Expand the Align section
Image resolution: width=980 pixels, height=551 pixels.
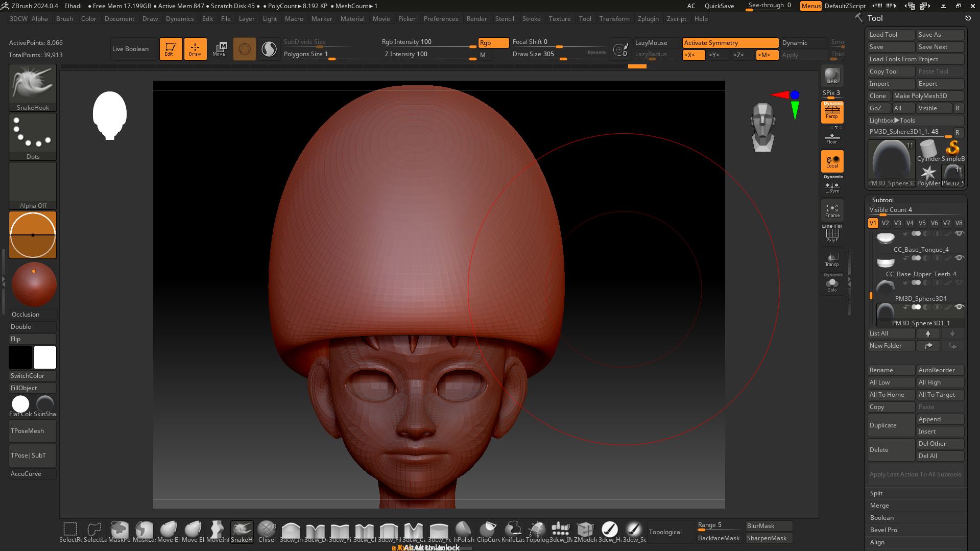tap(877, 542)
